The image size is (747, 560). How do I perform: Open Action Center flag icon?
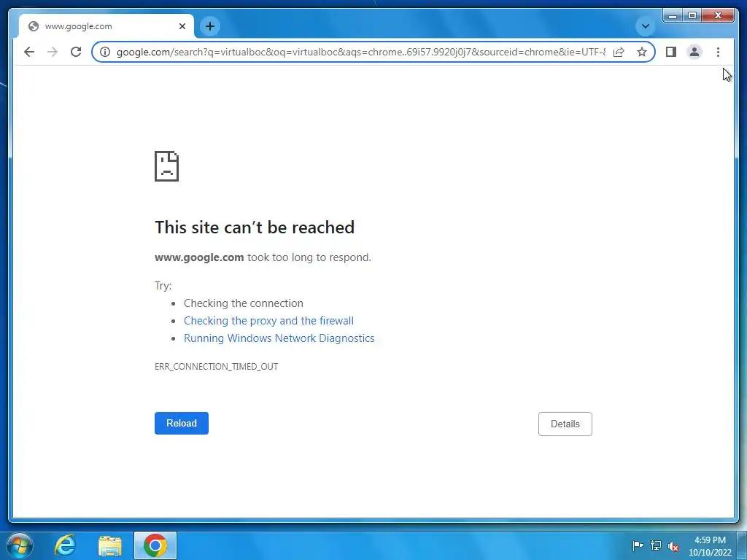point(638,545)
